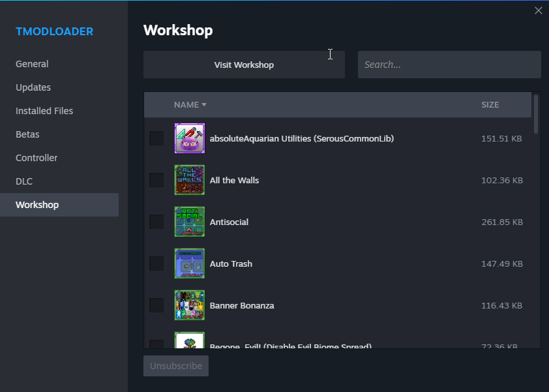Viewport: 549px width, 392px height.
Task: Select the All the Walls checkbox
Action: (156, 180)
